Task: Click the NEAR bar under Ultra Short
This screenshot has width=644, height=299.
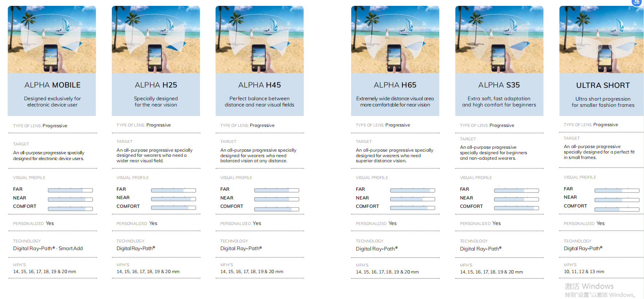Action: (x=617, y=200)
